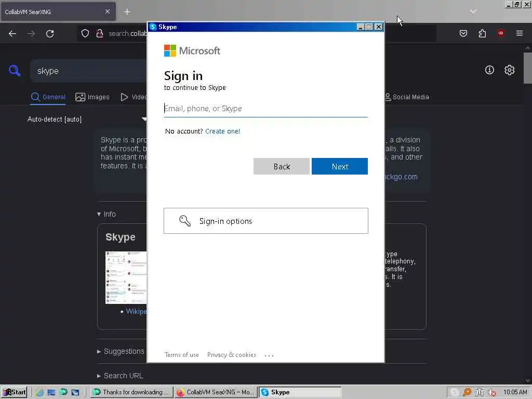Click the Email, phone, or Skype field
Image resolution: width=532 pixels, height=399 pixels.
265,109
